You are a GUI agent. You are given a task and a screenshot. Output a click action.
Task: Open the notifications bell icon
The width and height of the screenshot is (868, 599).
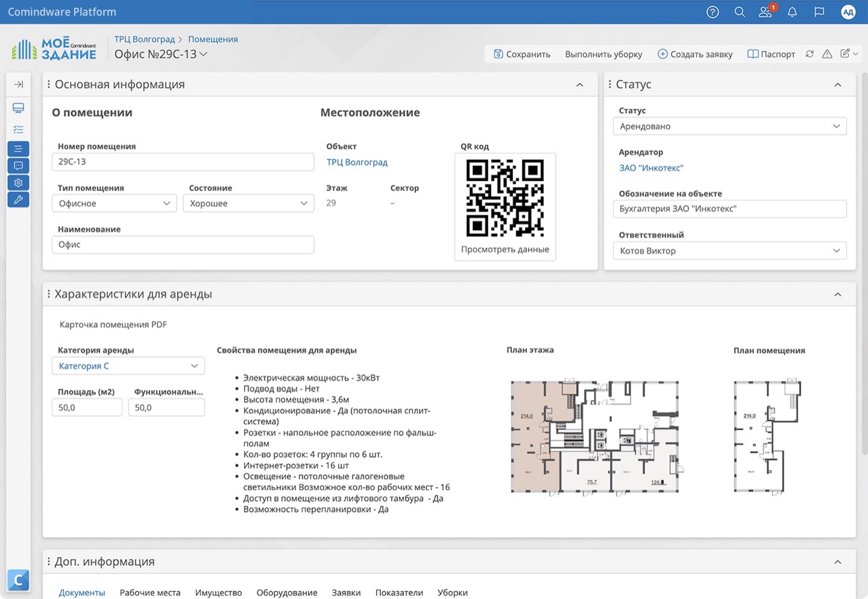coord(792,12)
